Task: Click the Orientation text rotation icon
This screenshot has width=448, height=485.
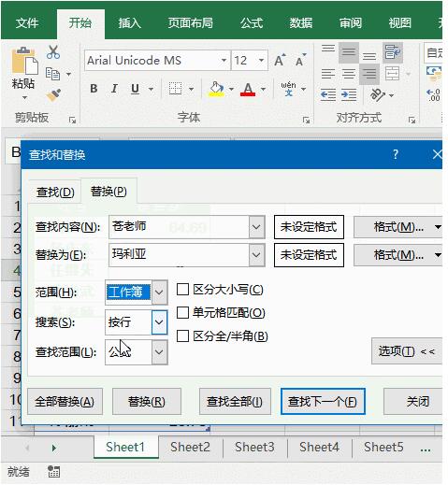Action: pos(378,94)
